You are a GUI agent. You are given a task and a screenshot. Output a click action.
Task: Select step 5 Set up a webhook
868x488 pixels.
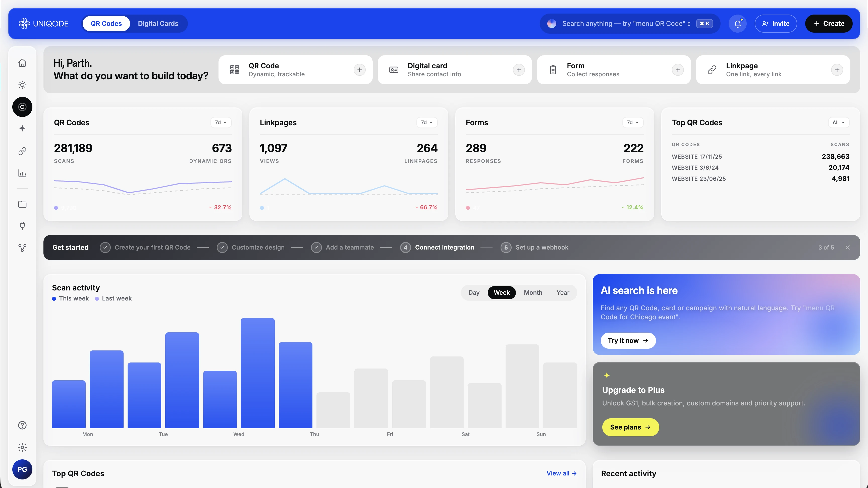(534, 248)
